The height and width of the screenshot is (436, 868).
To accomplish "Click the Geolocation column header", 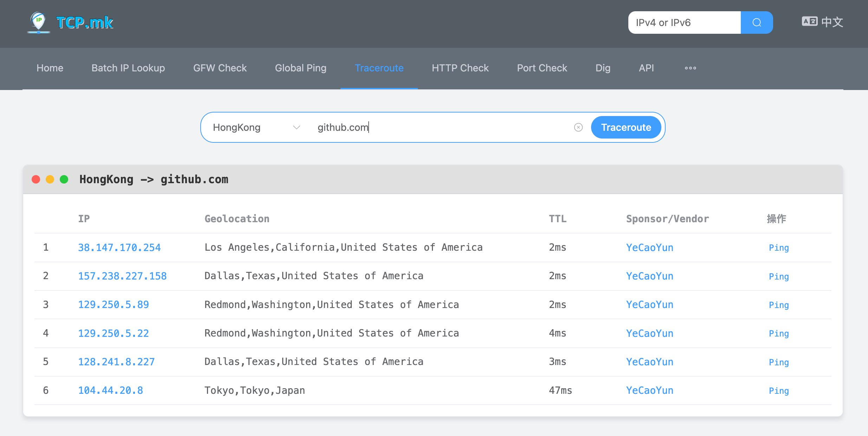I will (x=237, y=219).
